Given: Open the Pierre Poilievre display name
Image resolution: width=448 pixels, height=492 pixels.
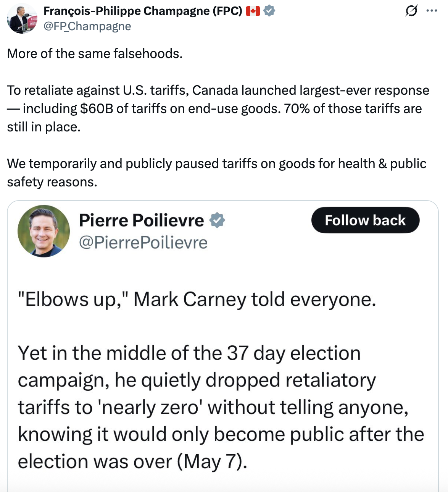Looking at the screenshot, I should click(141, 220).
